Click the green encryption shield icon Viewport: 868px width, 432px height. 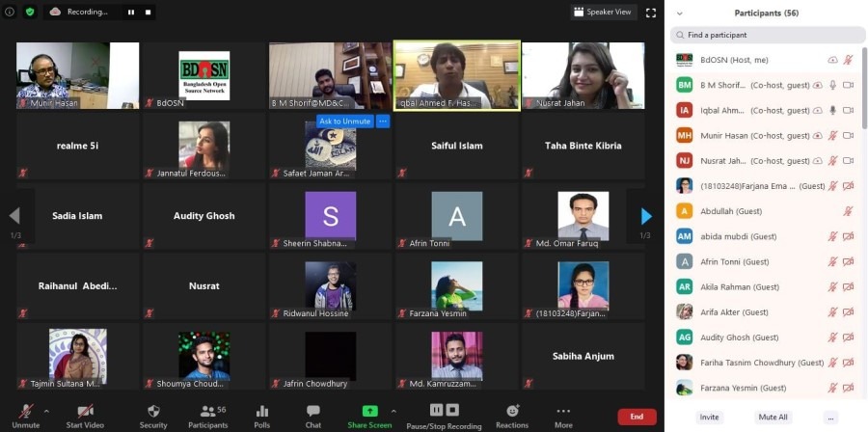[x=30, y=12]
